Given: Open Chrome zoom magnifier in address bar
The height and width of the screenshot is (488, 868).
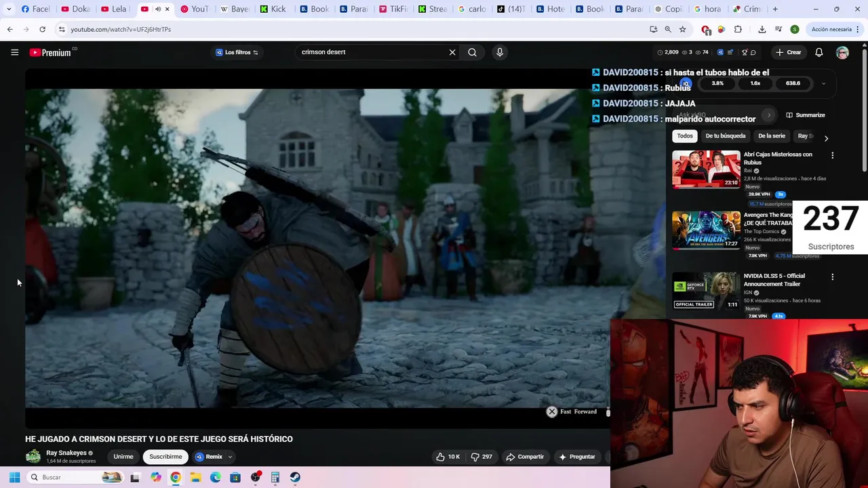Looking at the screenshot, I should pos(668,29).
